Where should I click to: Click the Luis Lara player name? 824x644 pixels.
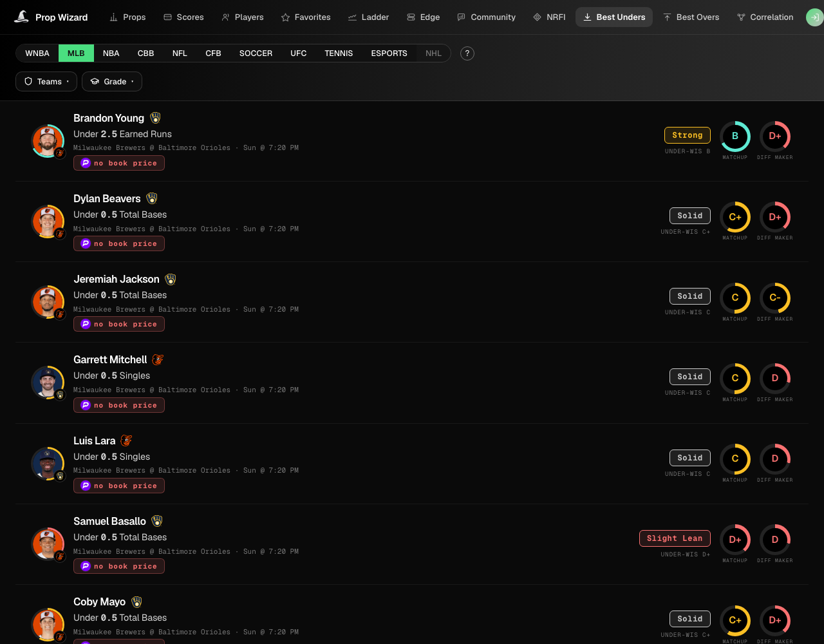pos(95,440)
